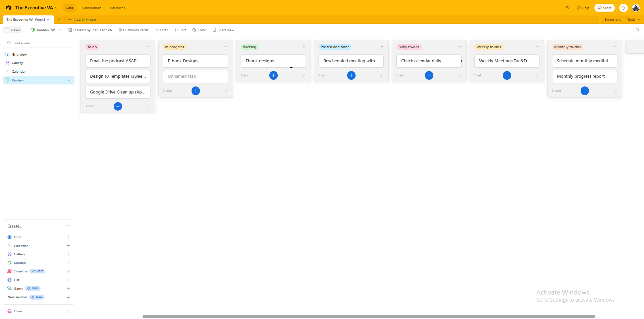Add record to Weekly to-dos stack
Screen dimensions: 644x319
(507, 75)
